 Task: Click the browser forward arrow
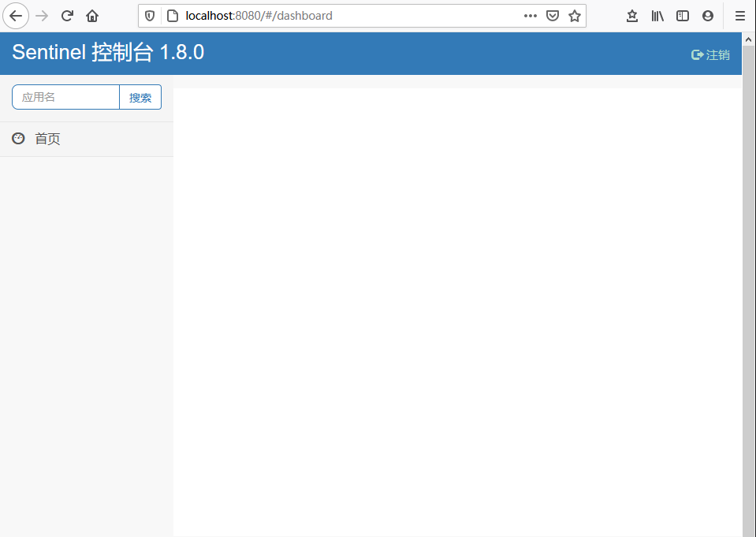[42, 16]
